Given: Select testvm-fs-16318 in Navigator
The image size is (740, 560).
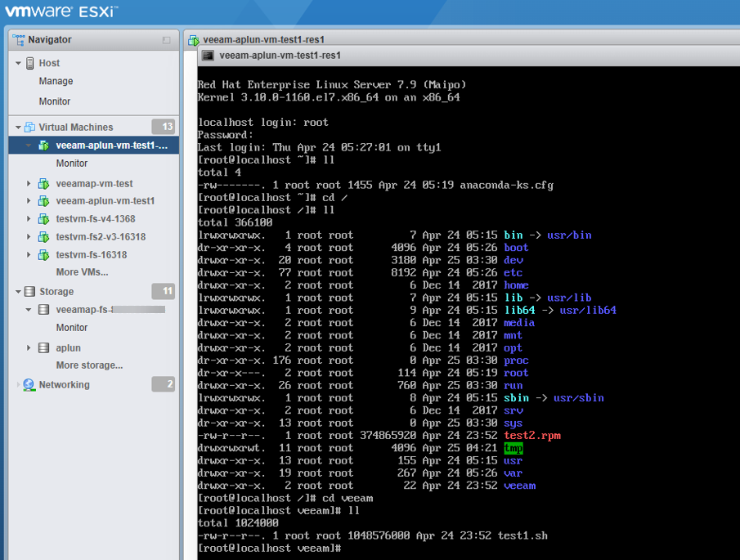Looking at the screenshot, I should coord(91,255).
